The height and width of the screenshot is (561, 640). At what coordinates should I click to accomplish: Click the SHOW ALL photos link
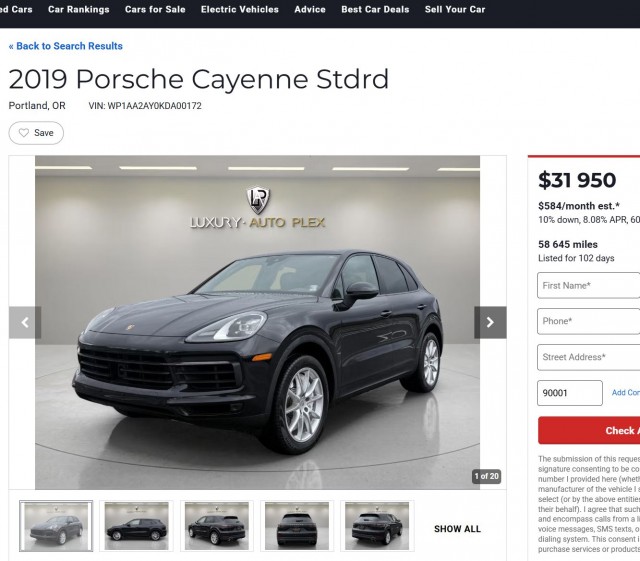(x=458, y=529)
